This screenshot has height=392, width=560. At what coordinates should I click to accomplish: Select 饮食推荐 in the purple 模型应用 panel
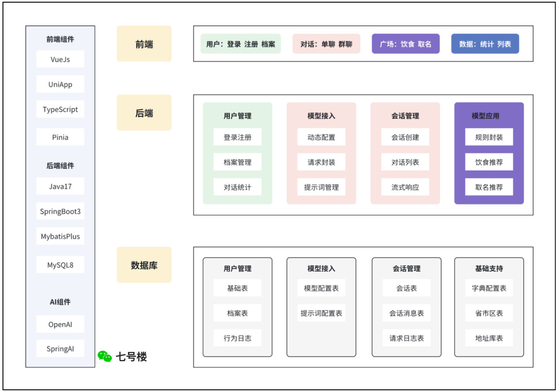point(489,162)
